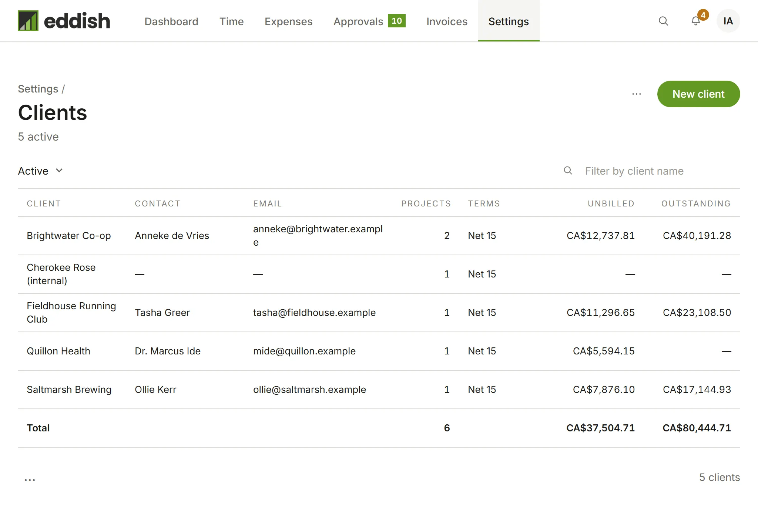The height and width of the screenshot is (532, 758).
Task: Go to the Dashboard tab
Action: tap(171, 21)
